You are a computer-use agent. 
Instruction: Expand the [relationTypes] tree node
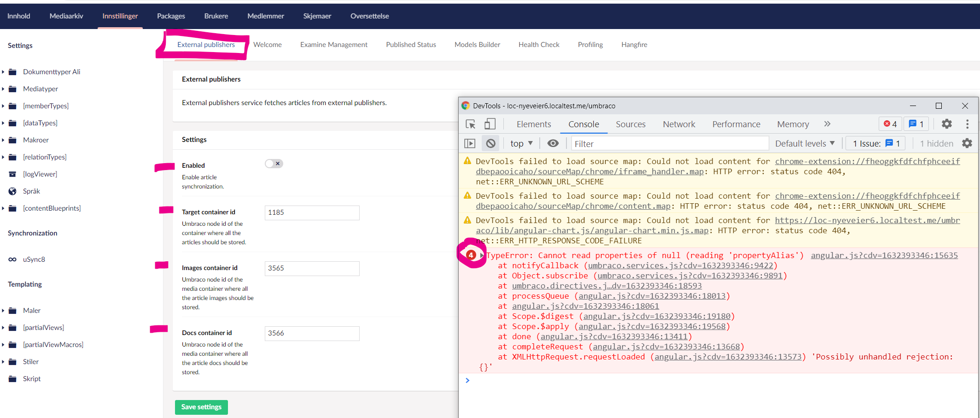pos(3,157)
